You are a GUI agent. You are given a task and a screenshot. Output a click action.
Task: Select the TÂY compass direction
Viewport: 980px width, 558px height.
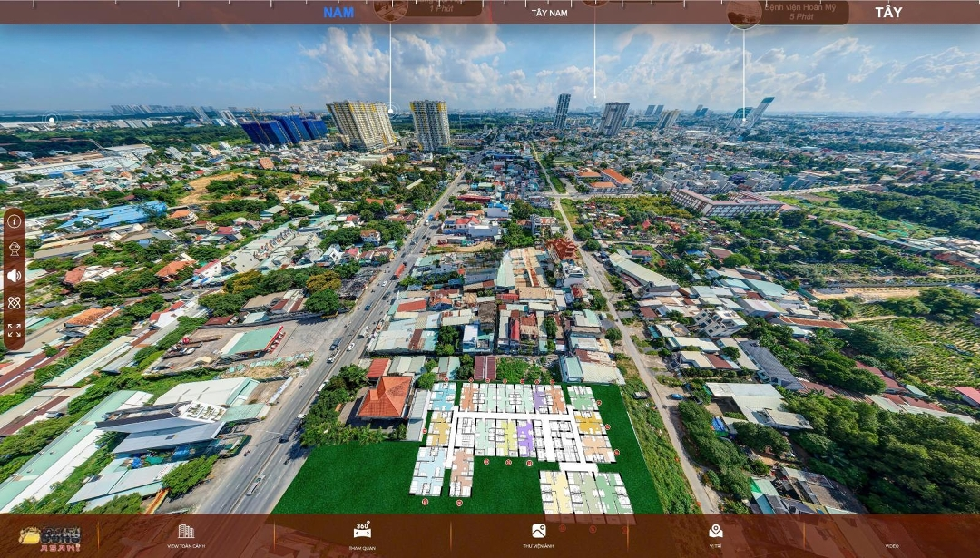tap(887, 13)
